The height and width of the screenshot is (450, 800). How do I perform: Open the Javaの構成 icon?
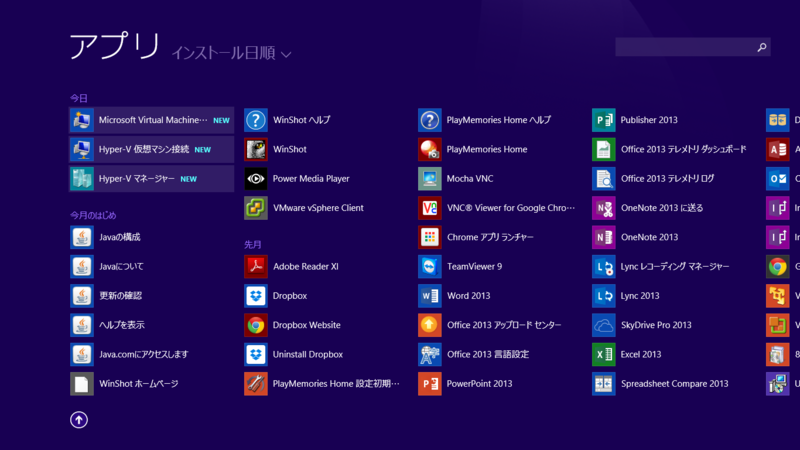(x=82, y=237)
